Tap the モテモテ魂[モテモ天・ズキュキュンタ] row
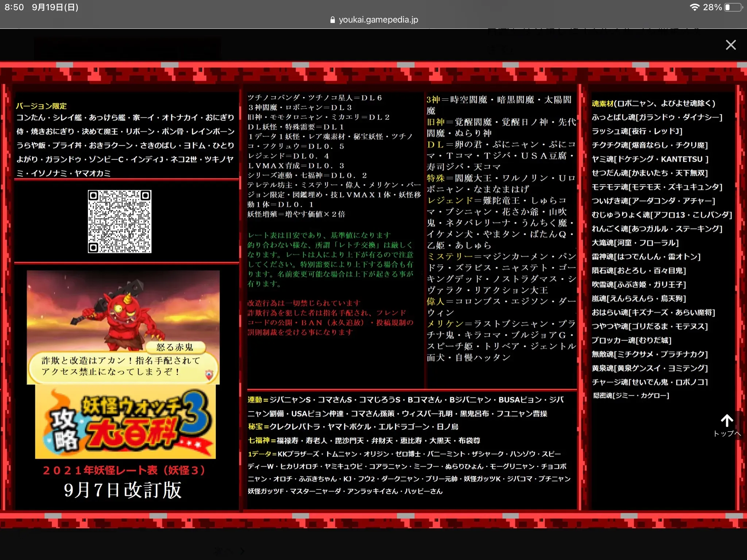Screen dimensions: 747x560 tap(657, 187)
